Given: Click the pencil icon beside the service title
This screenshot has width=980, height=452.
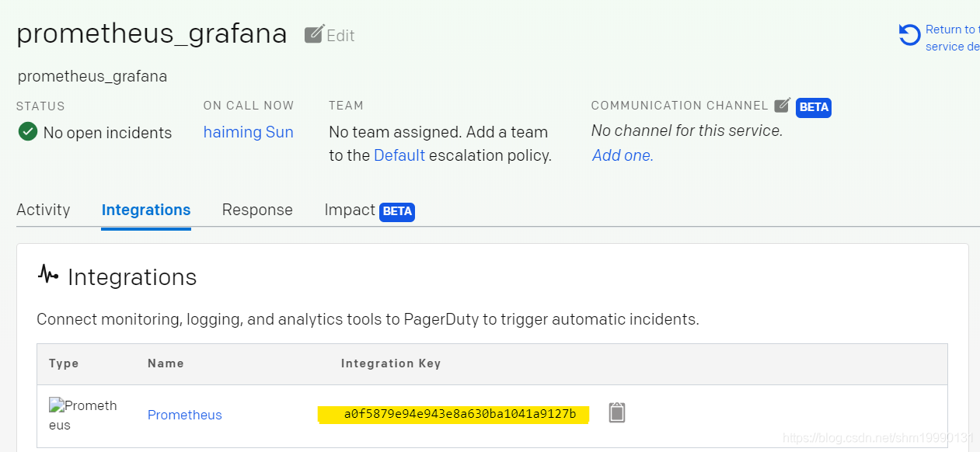Looking at the screenshot, I should pyautogui.click(x=314, y=34).
